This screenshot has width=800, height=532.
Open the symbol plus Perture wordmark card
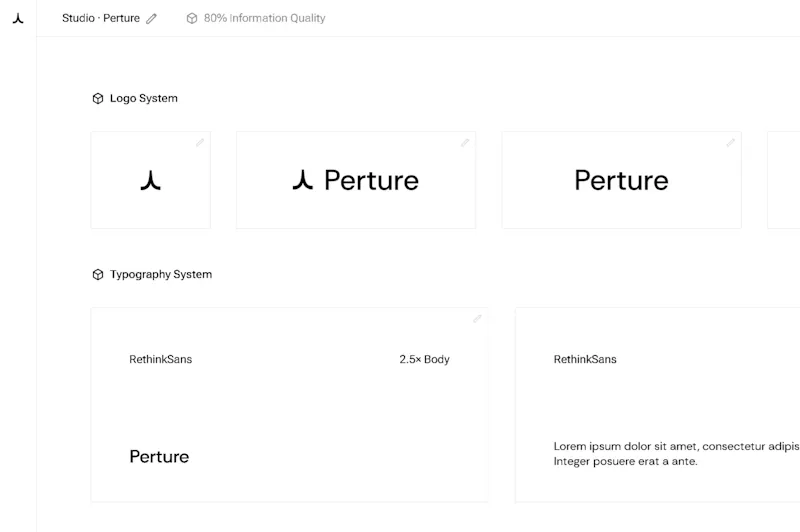pos(356,180)
